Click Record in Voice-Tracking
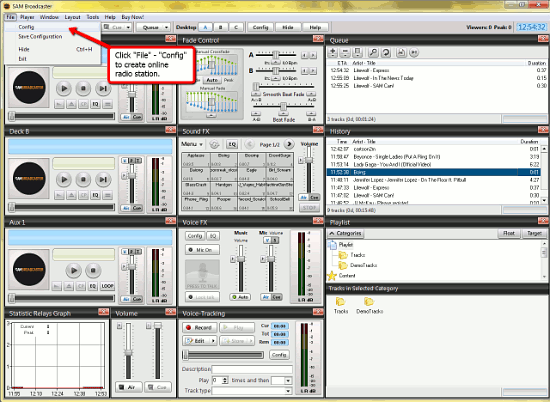The width and height of the screenshot is (550, 402). tap(199, 328)
